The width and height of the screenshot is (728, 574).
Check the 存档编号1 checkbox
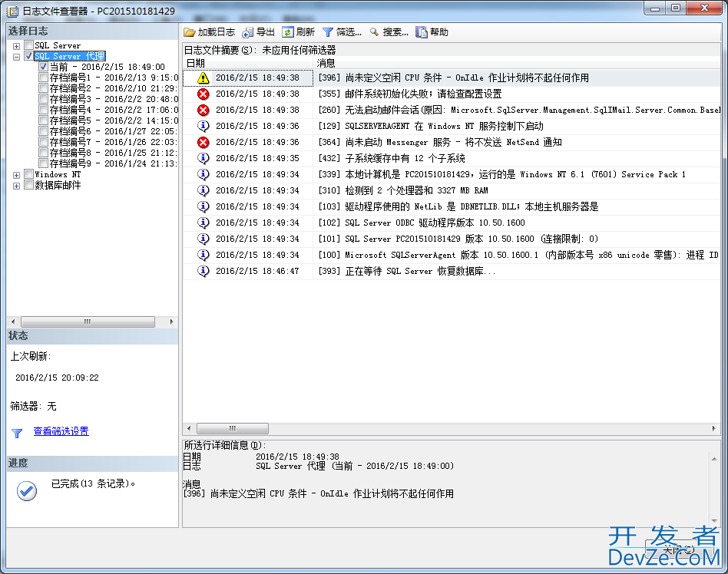43,77
